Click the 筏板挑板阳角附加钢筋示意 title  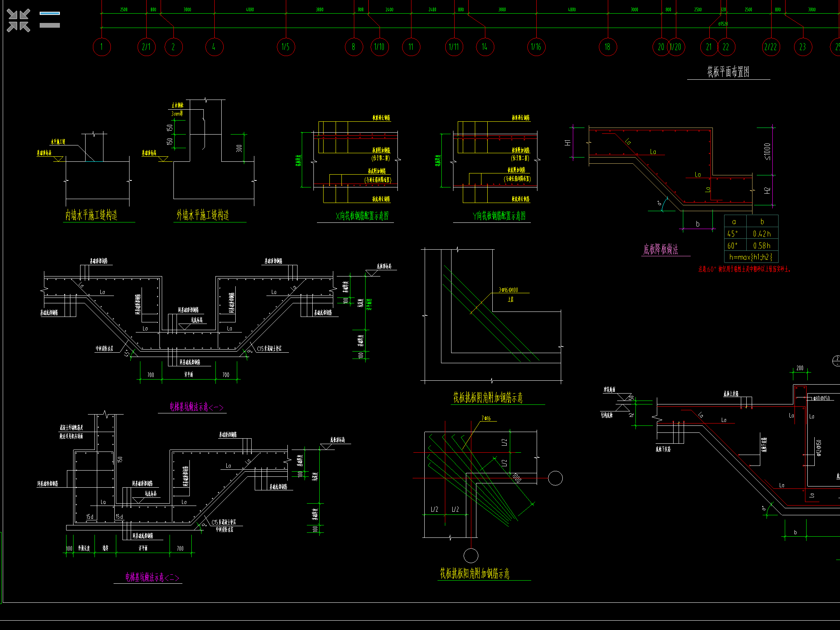pyautogui.click(x=475, y=573)
